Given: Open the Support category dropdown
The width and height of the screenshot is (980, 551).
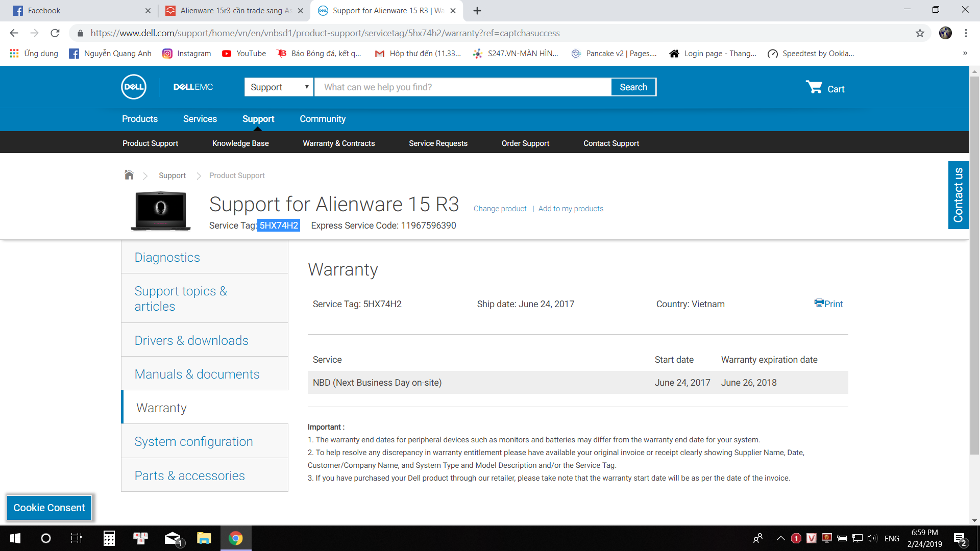Looking at the screenshot, I should tap(279, 87).
